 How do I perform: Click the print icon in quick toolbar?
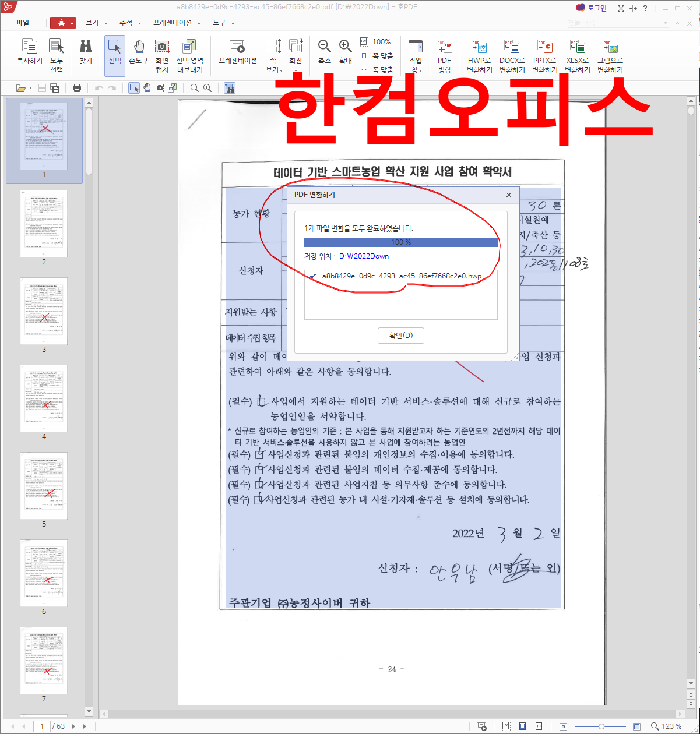pos(77,88)
